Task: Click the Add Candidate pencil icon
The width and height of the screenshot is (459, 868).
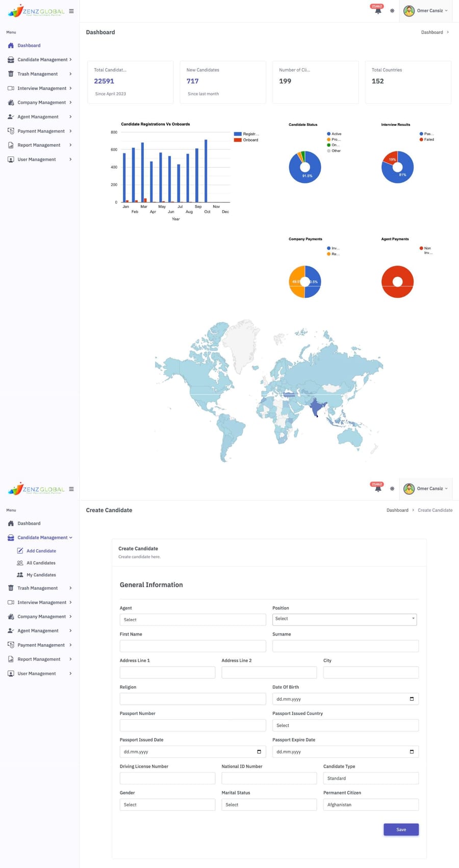Action: point(20,551)
